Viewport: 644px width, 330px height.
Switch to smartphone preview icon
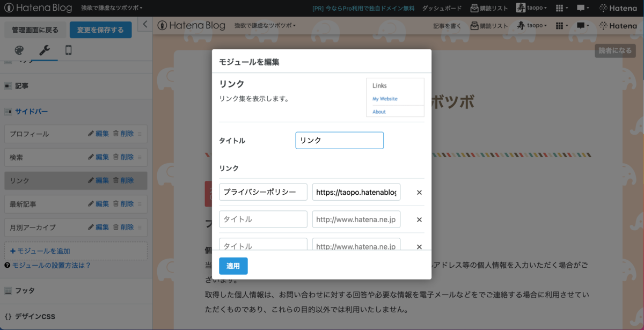(69, 51)
